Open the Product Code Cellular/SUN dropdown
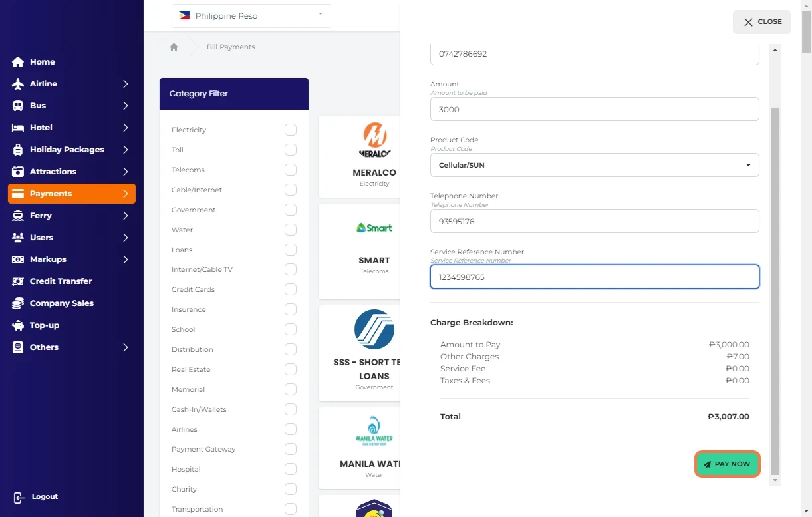 (x=594, y=165)
